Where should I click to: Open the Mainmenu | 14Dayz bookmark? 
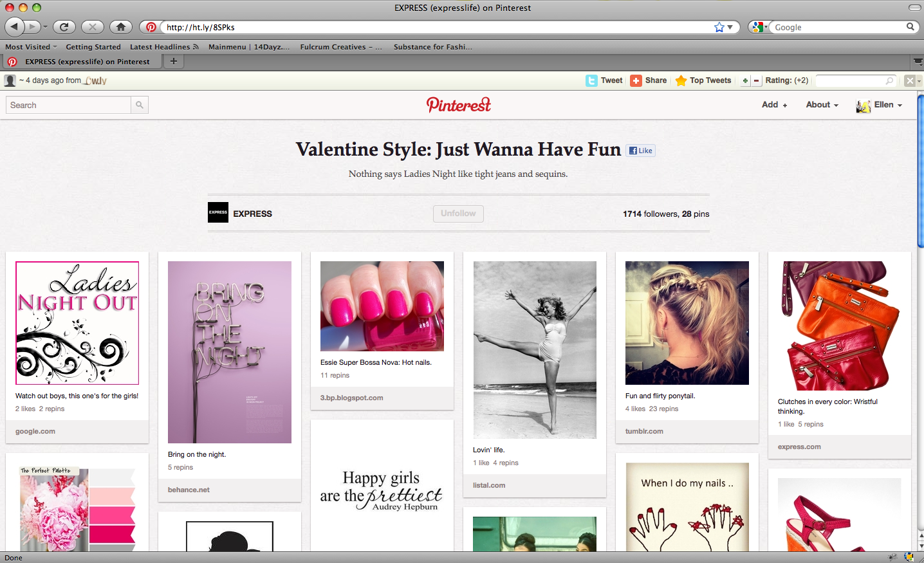[249, 47]
